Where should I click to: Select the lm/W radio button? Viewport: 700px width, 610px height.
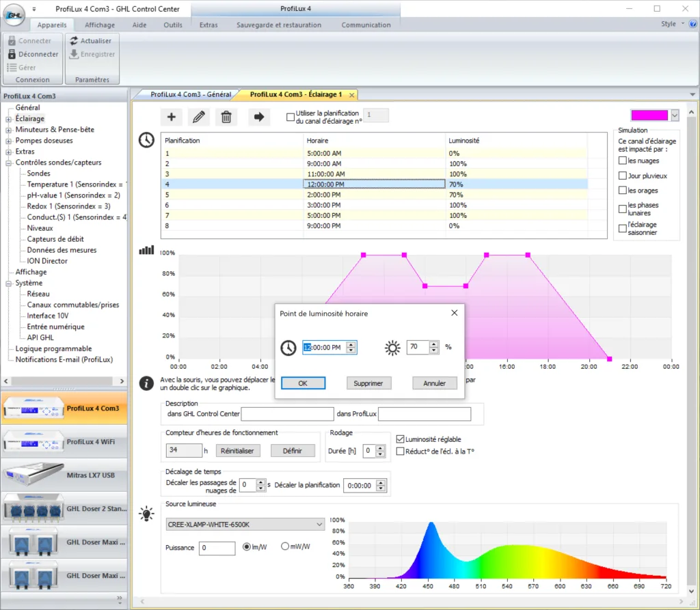(x=246, y=546)
